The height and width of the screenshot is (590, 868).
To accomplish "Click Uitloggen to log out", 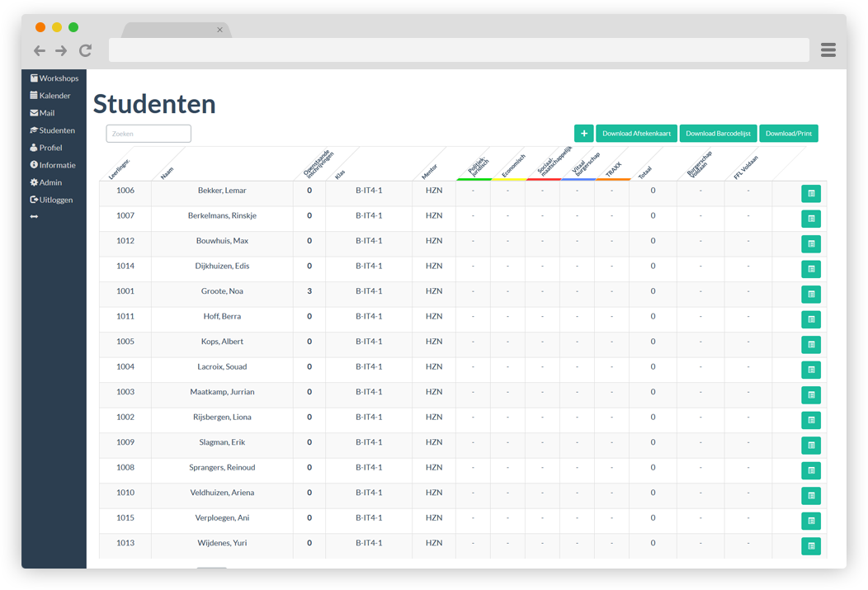I will [51, 200].
